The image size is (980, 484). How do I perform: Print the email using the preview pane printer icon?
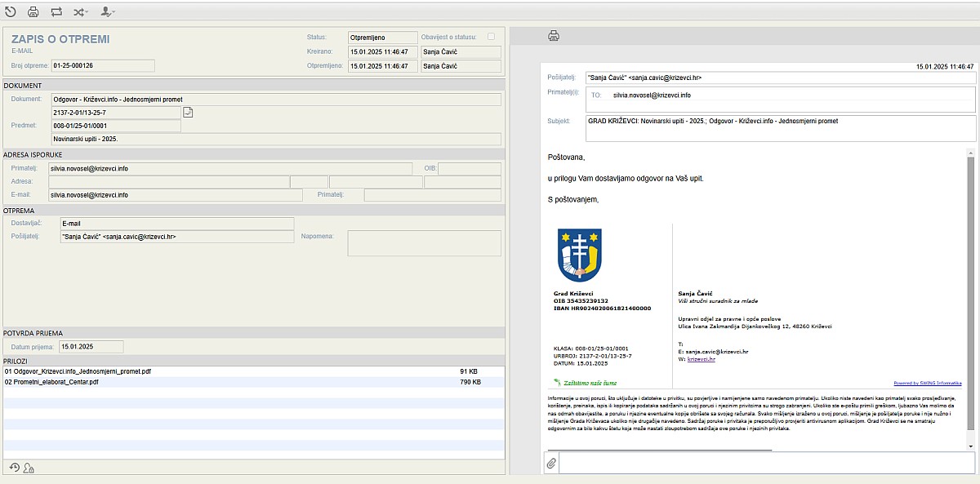coord(554,36)
